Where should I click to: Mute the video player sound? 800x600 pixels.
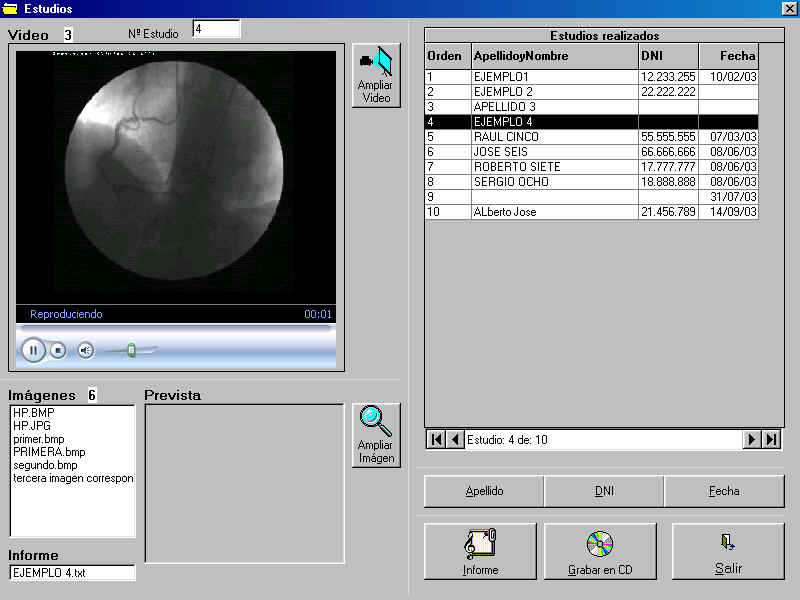pos(86,350)
